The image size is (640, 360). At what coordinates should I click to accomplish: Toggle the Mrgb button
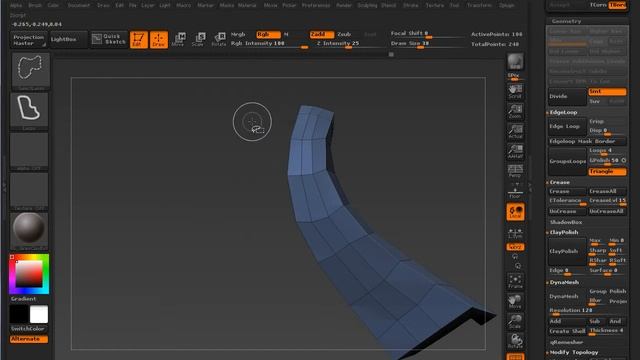pos(238,35)
